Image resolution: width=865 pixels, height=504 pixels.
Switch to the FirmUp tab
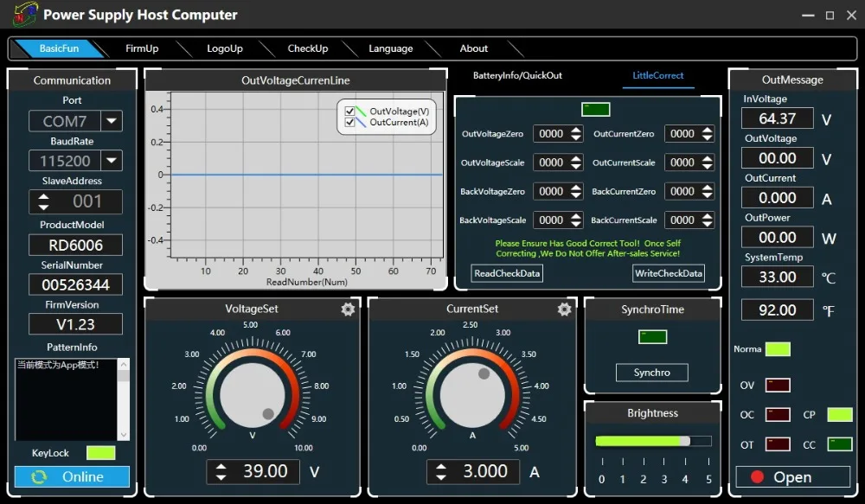[142, 48]
